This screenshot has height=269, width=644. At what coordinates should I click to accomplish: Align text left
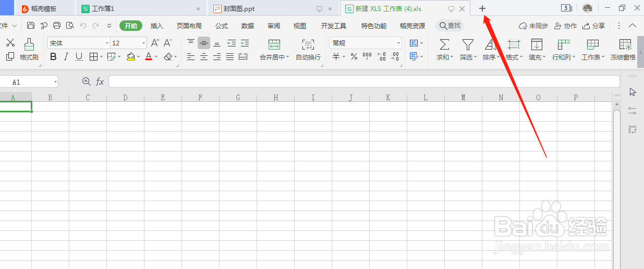coord(191,57)
